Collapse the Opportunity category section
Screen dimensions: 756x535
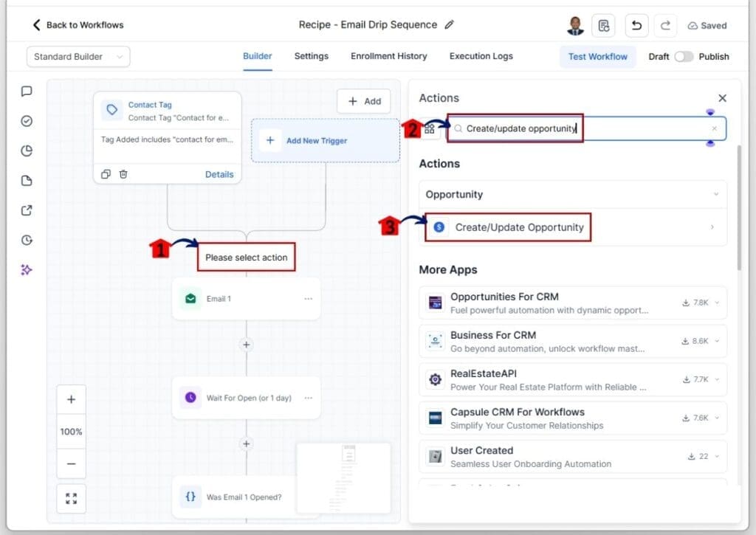(715, 195)
